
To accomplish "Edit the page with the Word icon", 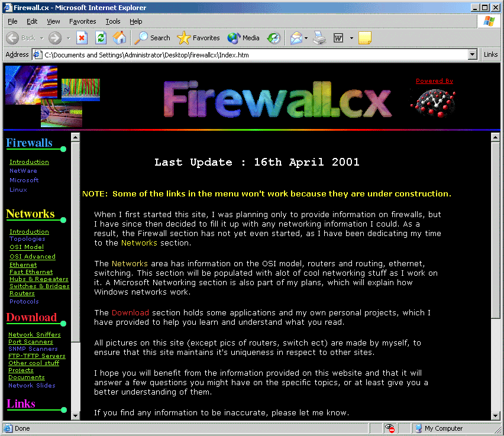I will pos(338,38).
